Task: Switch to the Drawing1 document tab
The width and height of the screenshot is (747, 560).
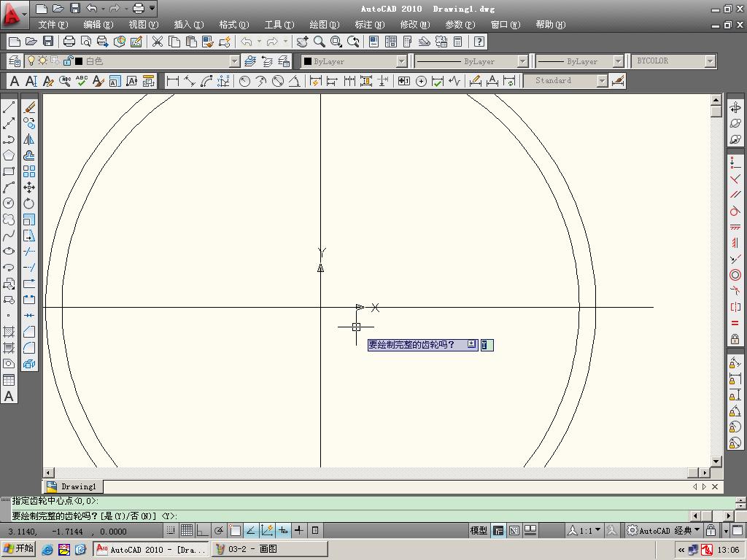Action: (74, 486)
